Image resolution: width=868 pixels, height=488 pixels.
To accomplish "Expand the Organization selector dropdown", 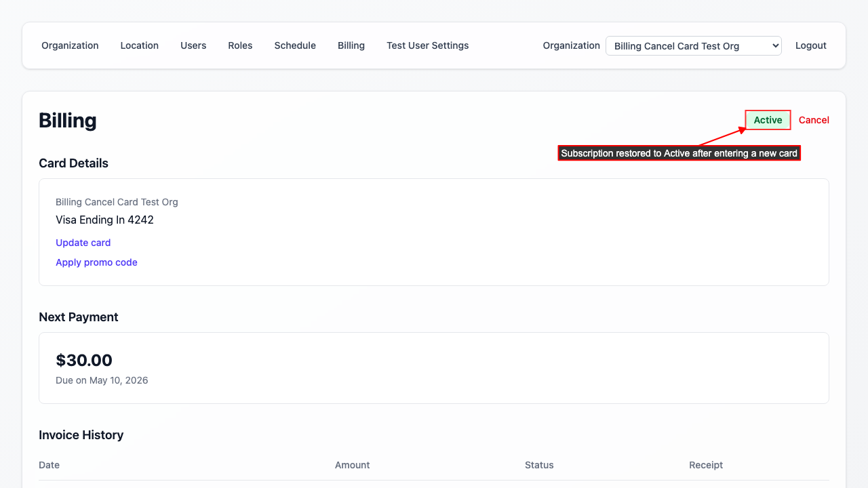I will (693, 46).
